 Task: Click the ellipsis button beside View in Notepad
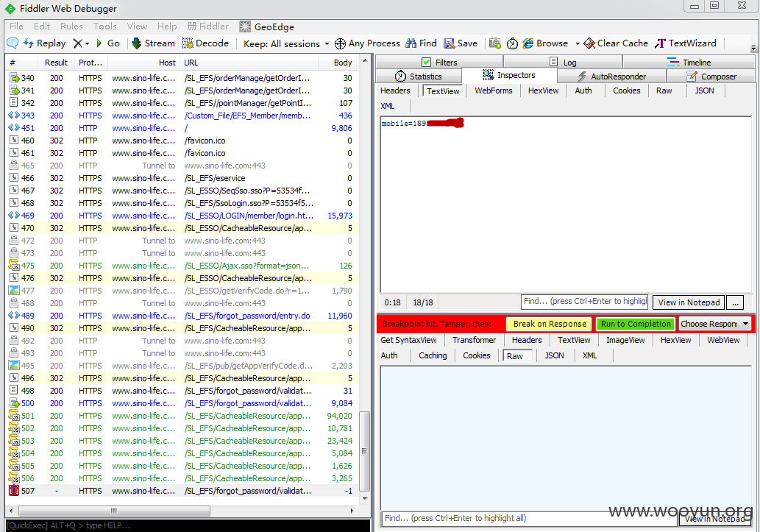coord(735,302)
